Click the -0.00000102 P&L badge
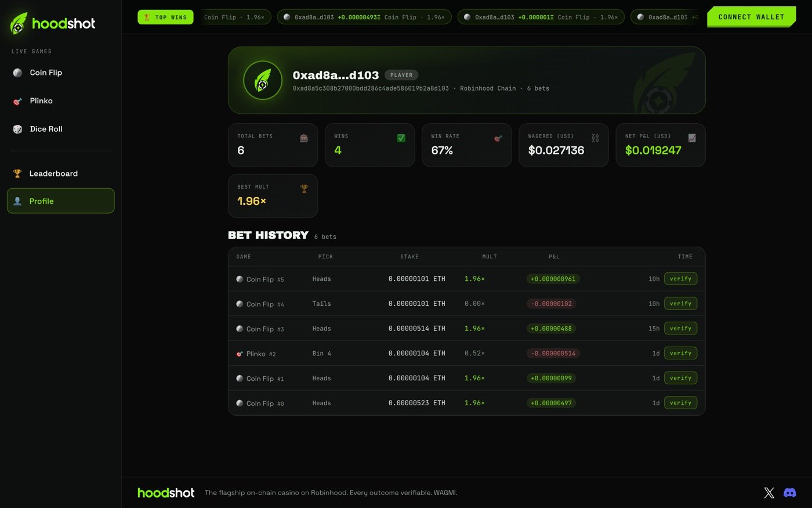 [552, 304]
